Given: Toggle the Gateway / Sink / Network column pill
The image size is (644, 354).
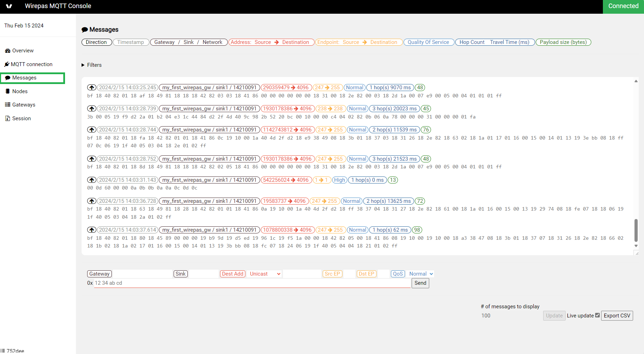Looking at the screenshot, I should coord(189,42).
